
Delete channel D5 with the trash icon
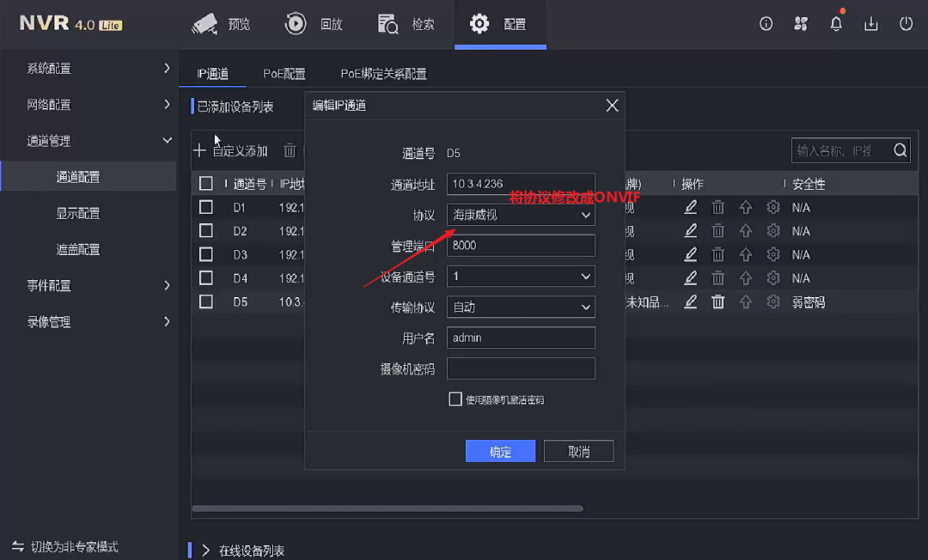click(718, 301)
